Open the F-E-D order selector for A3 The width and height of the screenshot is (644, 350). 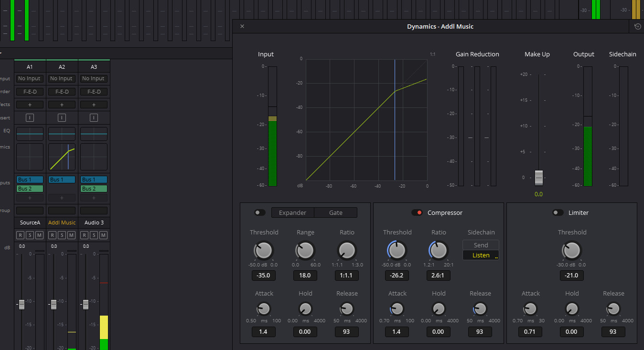[x=94, y=92]
